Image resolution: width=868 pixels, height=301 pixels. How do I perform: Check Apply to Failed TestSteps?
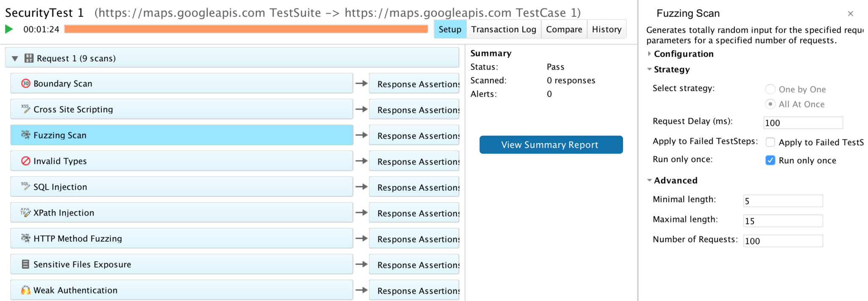(x=770, y=142)
